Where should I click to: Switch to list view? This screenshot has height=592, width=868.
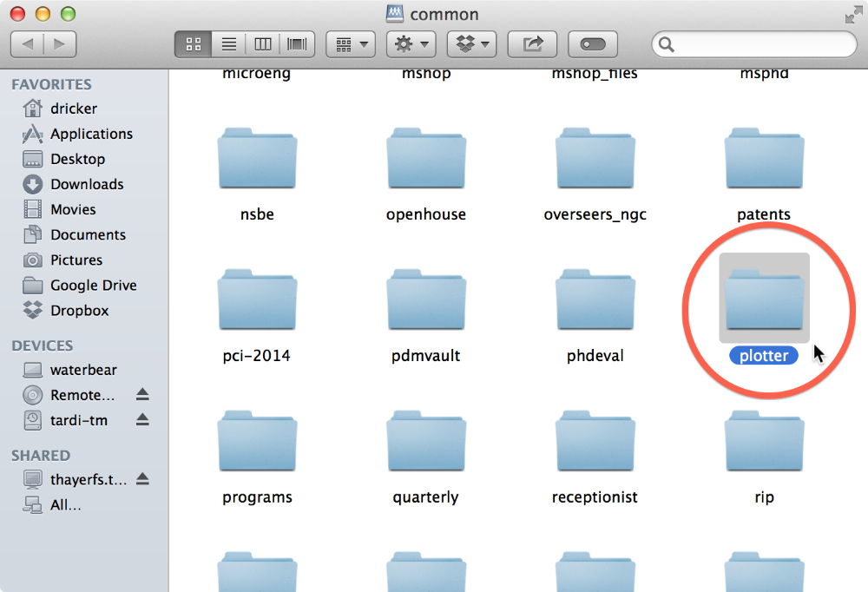click(228, 44)
